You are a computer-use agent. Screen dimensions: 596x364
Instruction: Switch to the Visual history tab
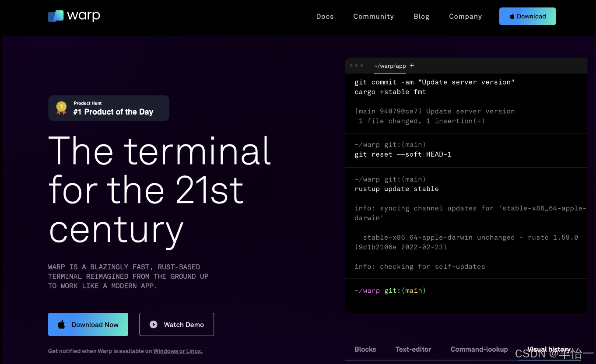click(x=549, y=349)
